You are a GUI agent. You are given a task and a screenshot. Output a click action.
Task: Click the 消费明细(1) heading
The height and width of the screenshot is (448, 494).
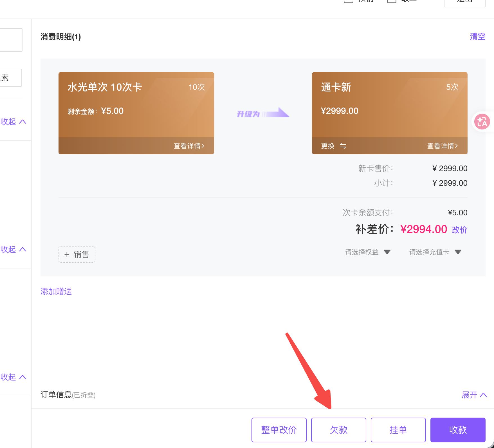pos(61,37)
